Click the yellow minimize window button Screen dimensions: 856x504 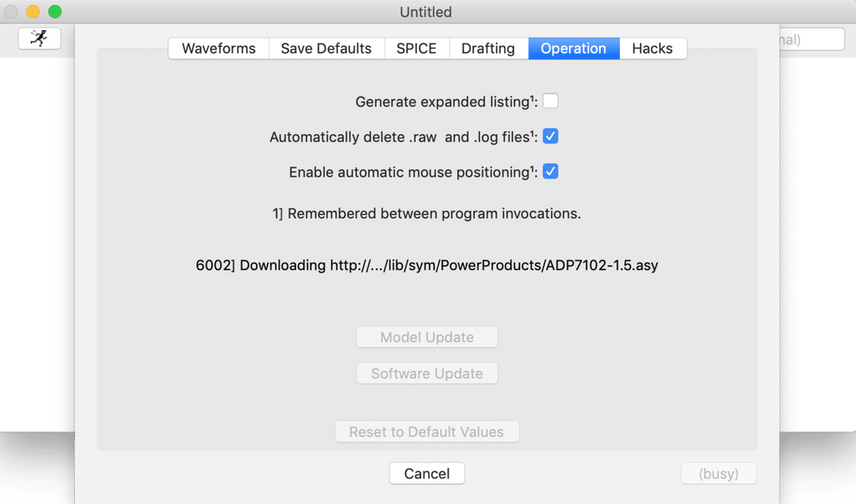click(x=33, y=12)
